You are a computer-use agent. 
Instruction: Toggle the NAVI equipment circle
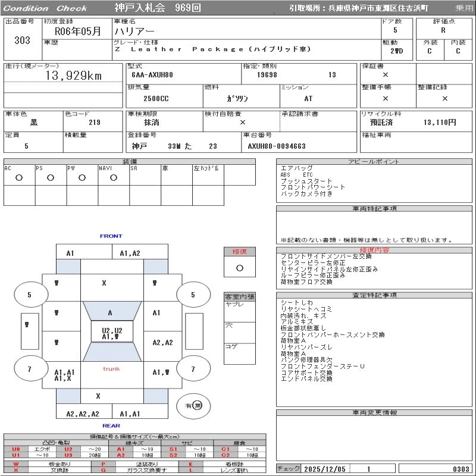[x=114, y=177]
